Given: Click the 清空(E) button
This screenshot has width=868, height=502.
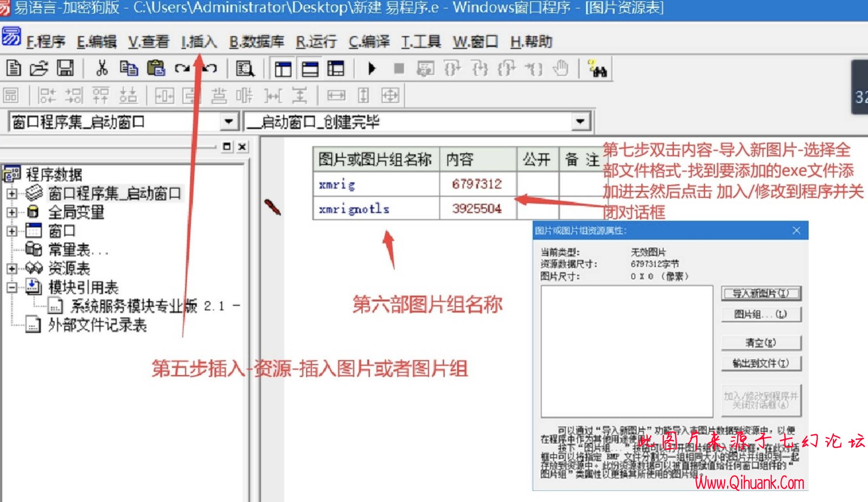Looking at the screenshot, I should (761, 343).
